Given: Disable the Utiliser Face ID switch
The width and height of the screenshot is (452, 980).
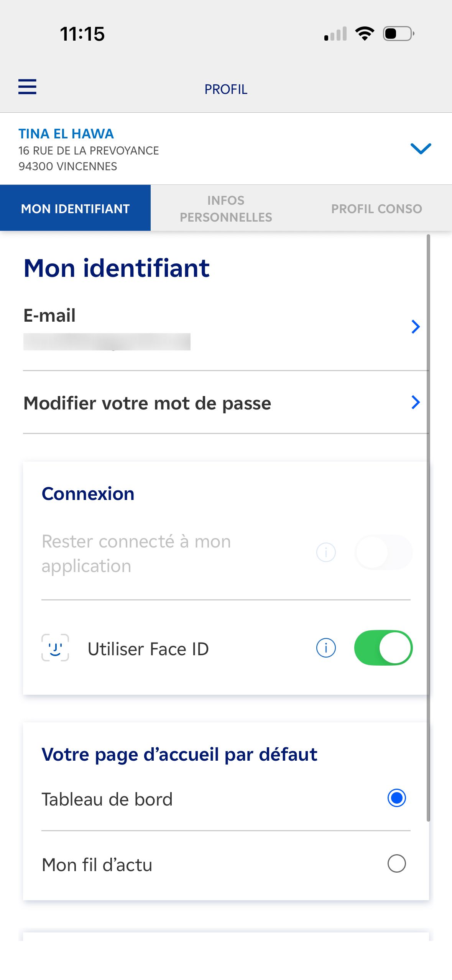Looking at the screenshot, I should point(383,648).
